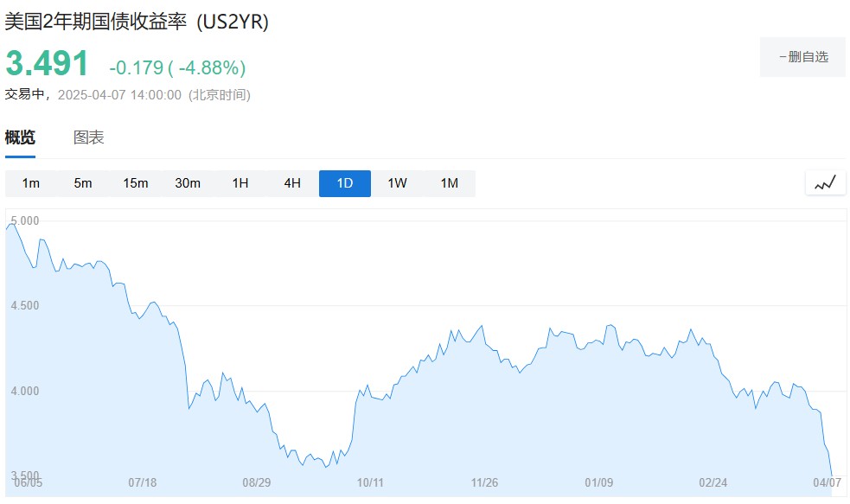This screenshot has height=504, width=850.
Task: Click the US2YR title heading
Action: [x=137, y=22]
